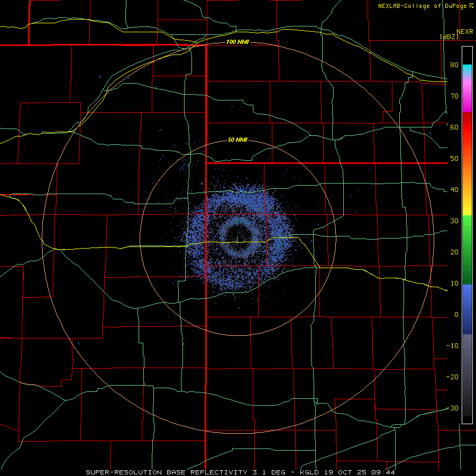The image size is (476, 476).
Task: Click the 80 value on the dBZ scale
Action: coord(454,65)
